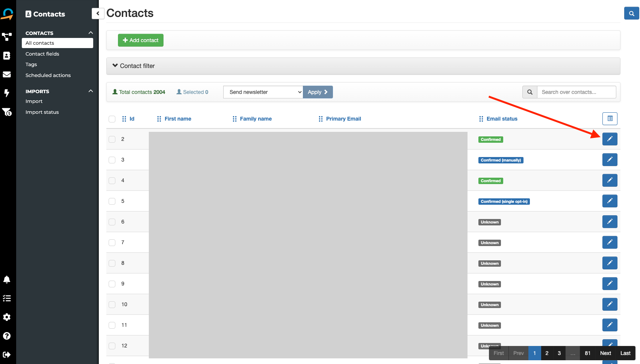The width and height of the screenshot is (640, 364).
Task: Open notifications bell in left sidebar
Action: pyautogui.click(x=7, y=279)
